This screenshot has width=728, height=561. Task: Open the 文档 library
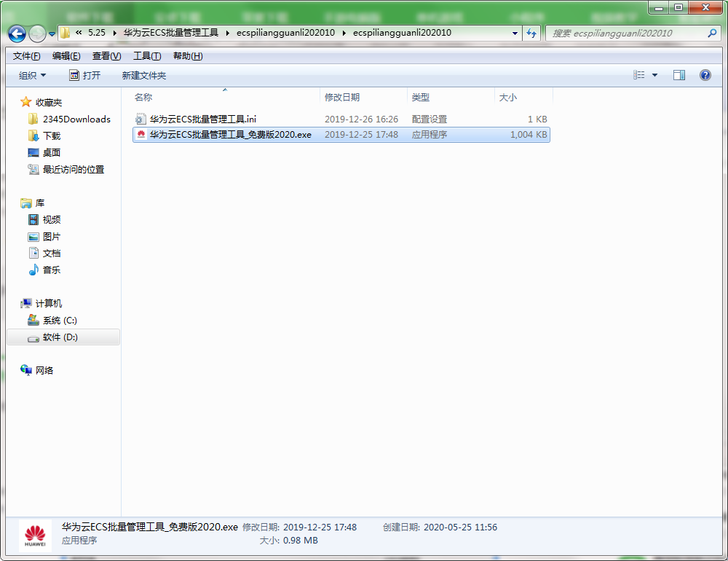[52, 253]
